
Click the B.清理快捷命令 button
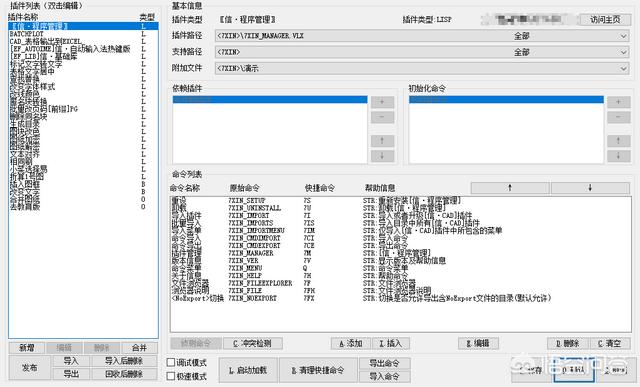coord(318,370)
